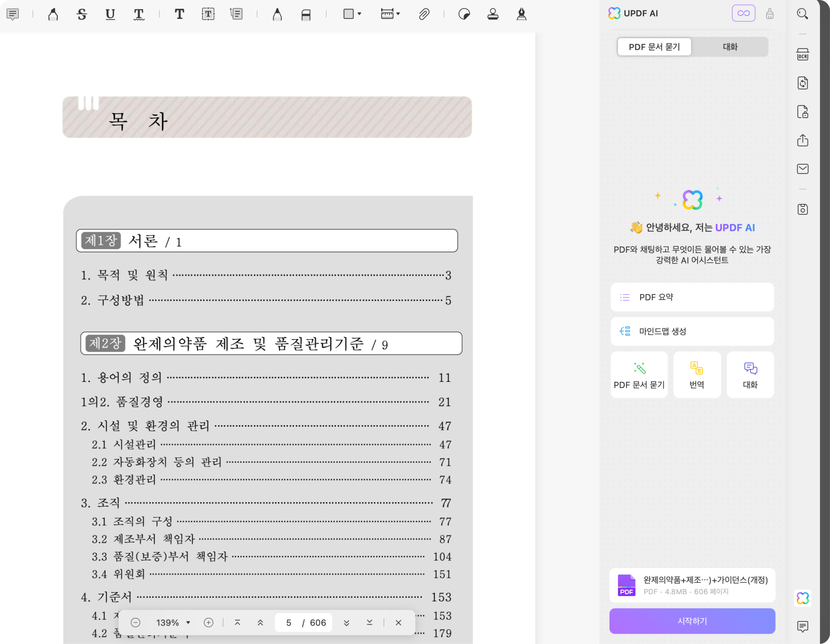
Task: Click the PDF 요약 button
Action: click(x=692, y=297)
